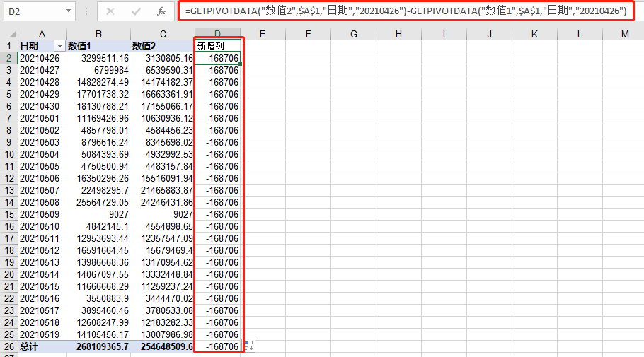The height and width of the screenshot is (357, 644).
Task: Click date cell 20210427
Action: (x=42, y=70)
